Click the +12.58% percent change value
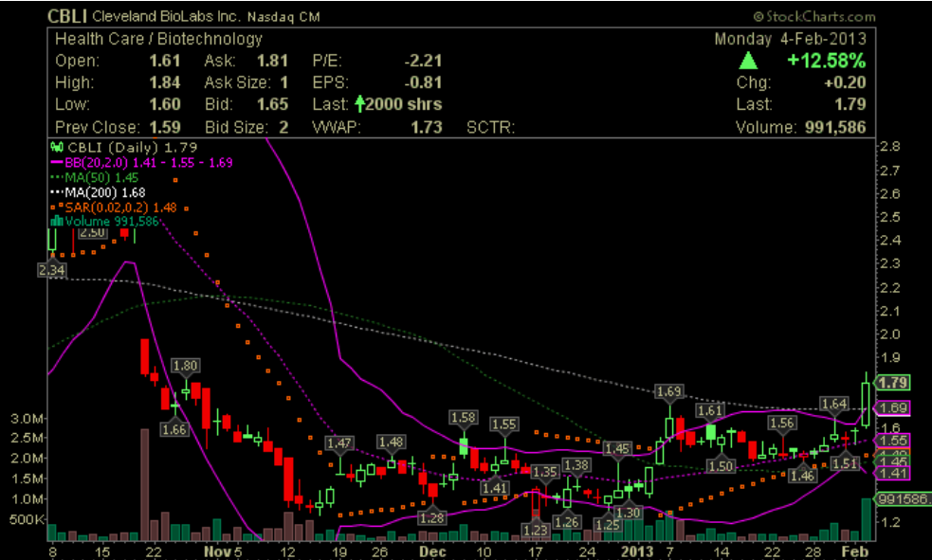Image resolution: width=932 pixels, height=560 pixels. (826, 61)
